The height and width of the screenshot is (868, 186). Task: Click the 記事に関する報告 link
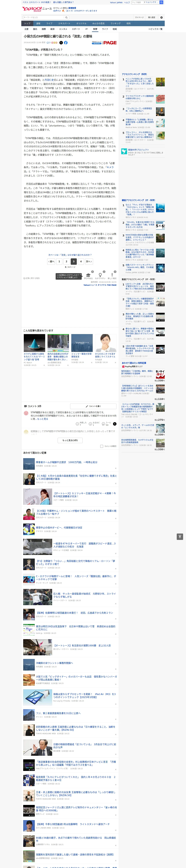tap(32, 278)
